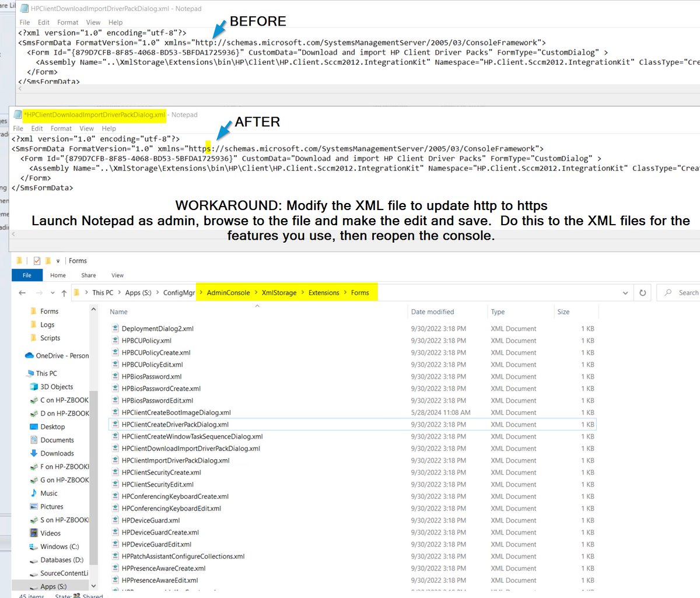Image resolution: width=700 pixels, height=598 pixels.
Task: Switch to the View ribbon tab in Explorer
Action: click(118, 275)
